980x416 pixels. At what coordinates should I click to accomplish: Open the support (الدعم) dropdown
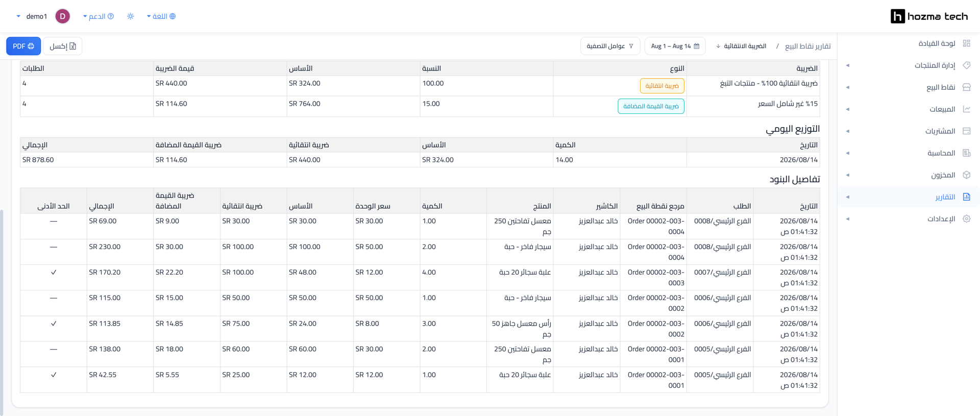tap(99, 16)
